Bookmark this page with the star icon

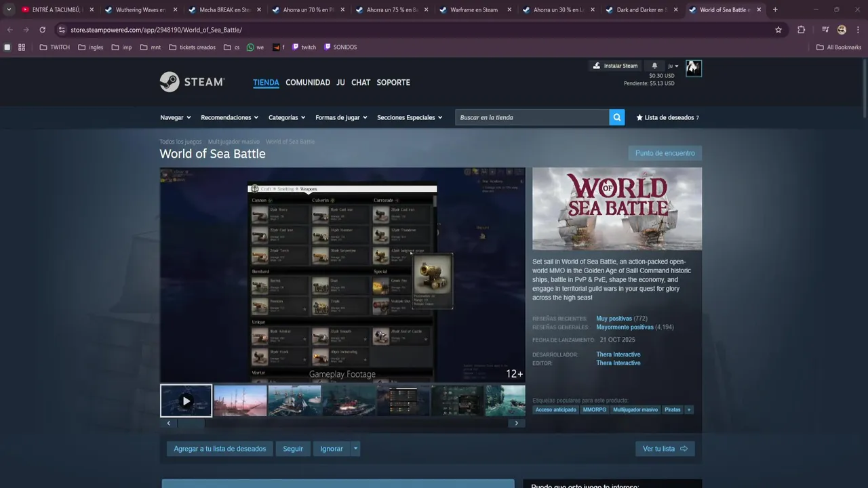pos(778,30)
